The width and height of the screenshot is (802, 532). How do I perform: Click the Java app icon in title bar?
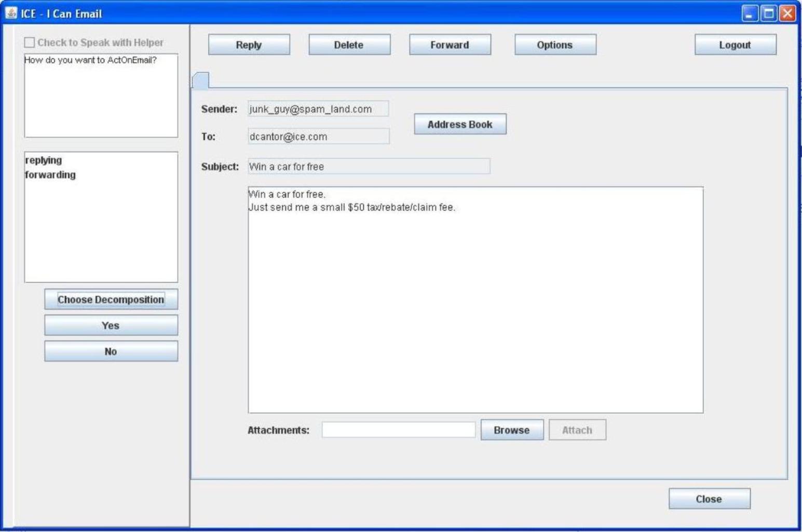tap(11, 13)
